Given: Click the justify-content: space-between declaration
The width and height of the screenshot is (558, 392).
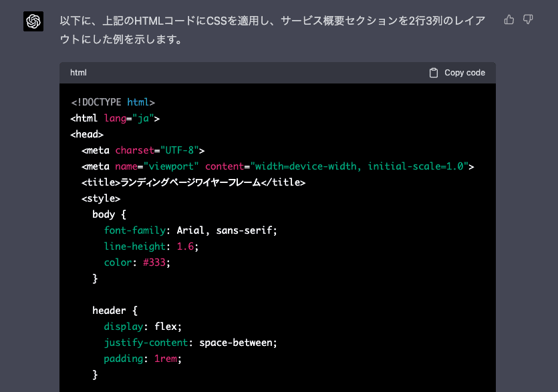Looking at the screenshot, I should click(x=190, y=342).
